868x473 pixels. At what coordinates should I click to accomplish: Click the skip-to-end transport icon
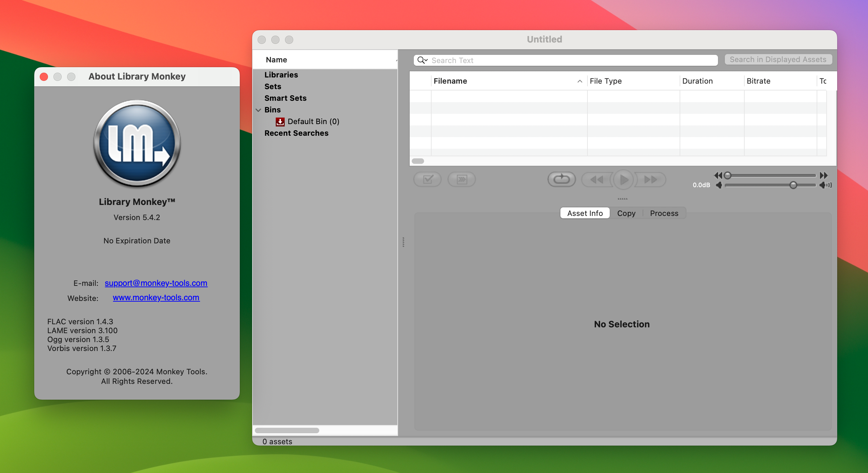pyautogui.click(x=651, y=179)
